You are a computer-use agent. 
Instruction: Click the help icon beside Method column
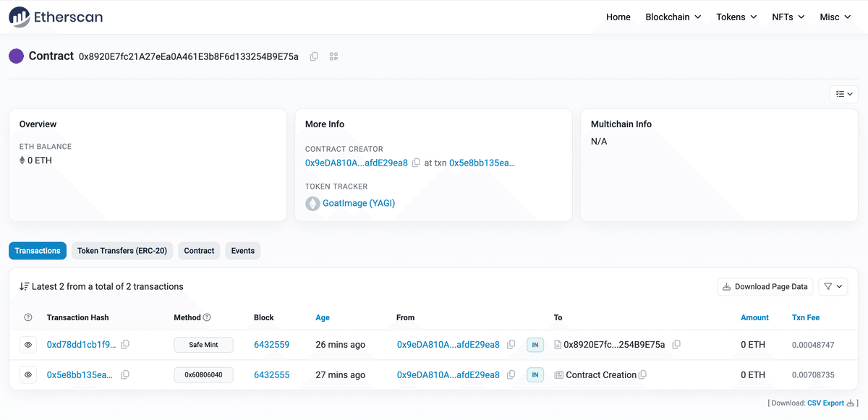pyautogui.click(x=207, y=317)
